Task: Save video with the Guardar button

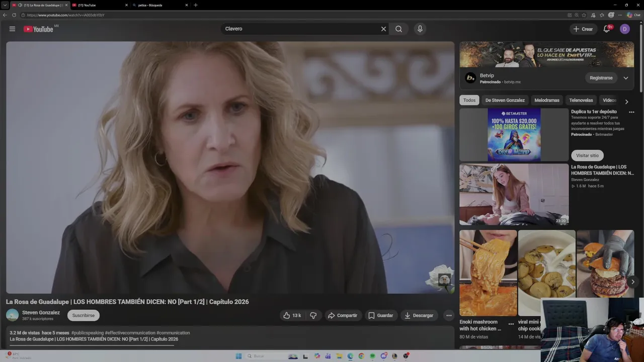Action: (380, 315)
